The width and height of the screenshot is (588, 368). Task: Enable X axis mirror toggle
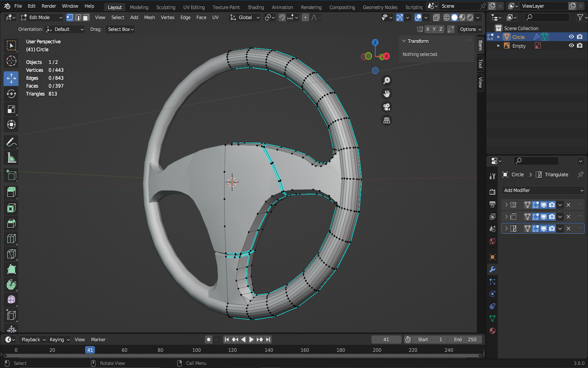tap(428, 29)
